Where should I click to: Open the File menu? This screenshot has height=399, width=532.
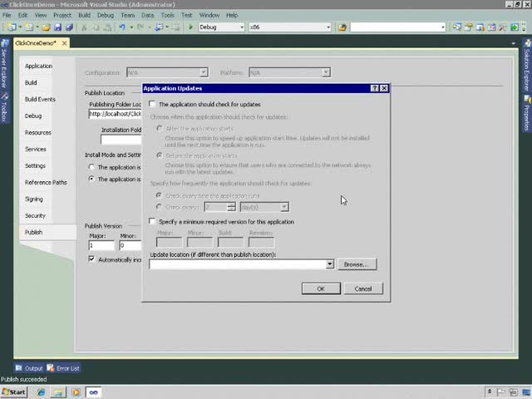point(7,15)
